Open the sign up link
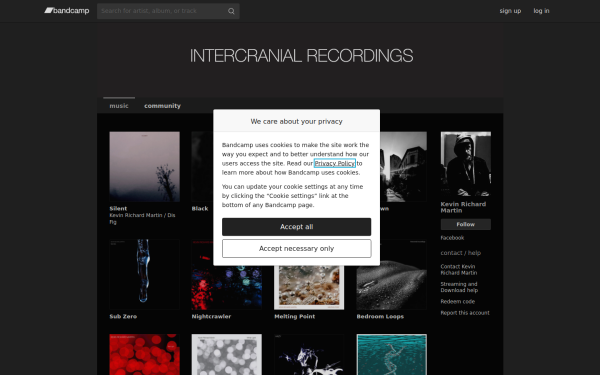The height and width of the screenshot is (375, 600). (x=510, y=11)
